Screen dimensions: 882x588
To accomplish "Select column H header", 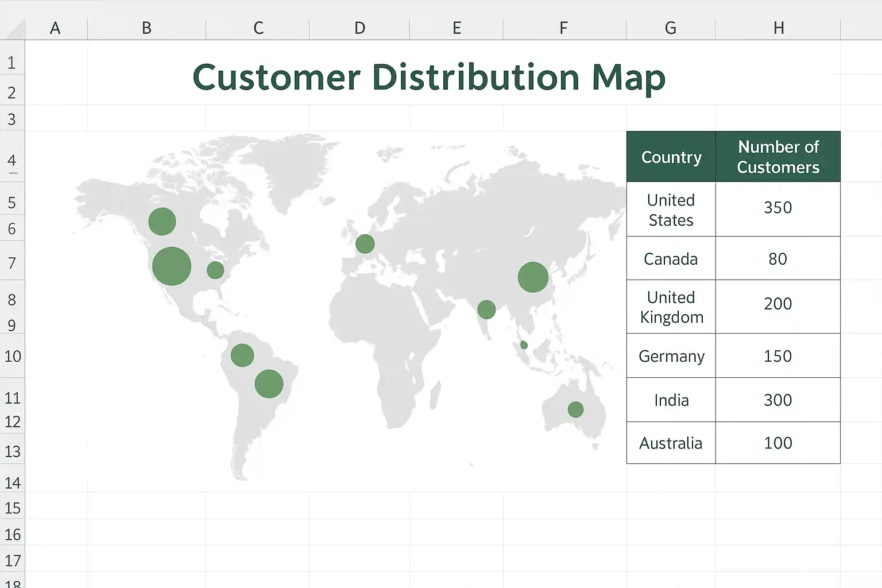I will tap(778, 28).
